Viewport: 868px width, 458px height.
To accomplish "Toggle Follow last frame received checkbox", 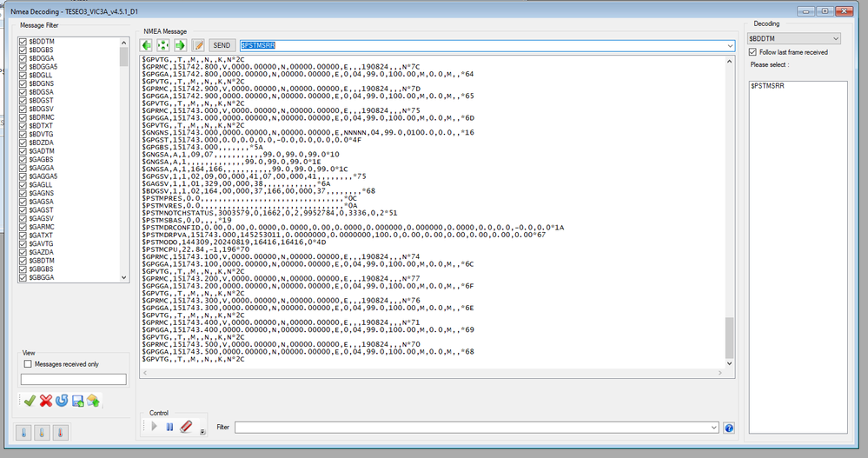I will pos(752,52).
